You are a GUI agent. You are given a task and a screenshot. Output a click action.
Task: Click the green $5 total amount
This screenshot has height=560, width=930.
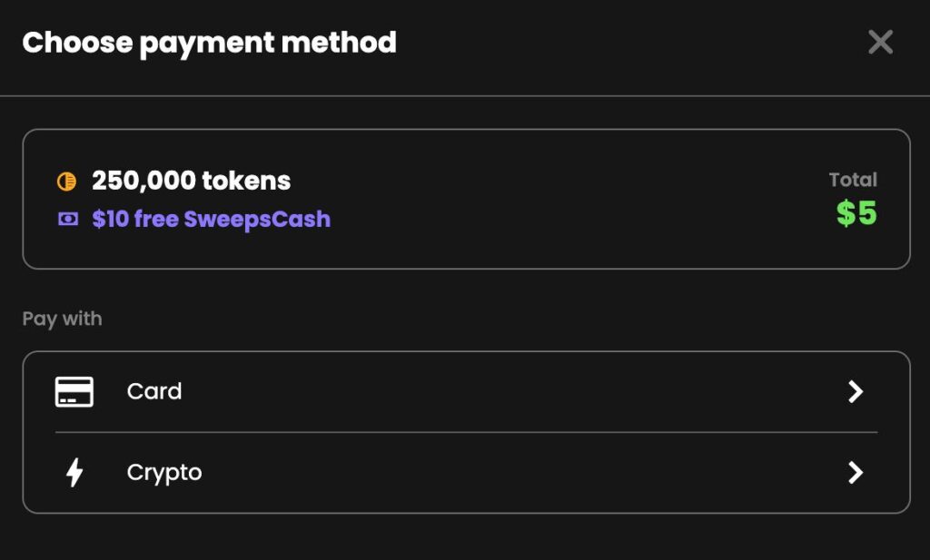click(x=856, y=212)
